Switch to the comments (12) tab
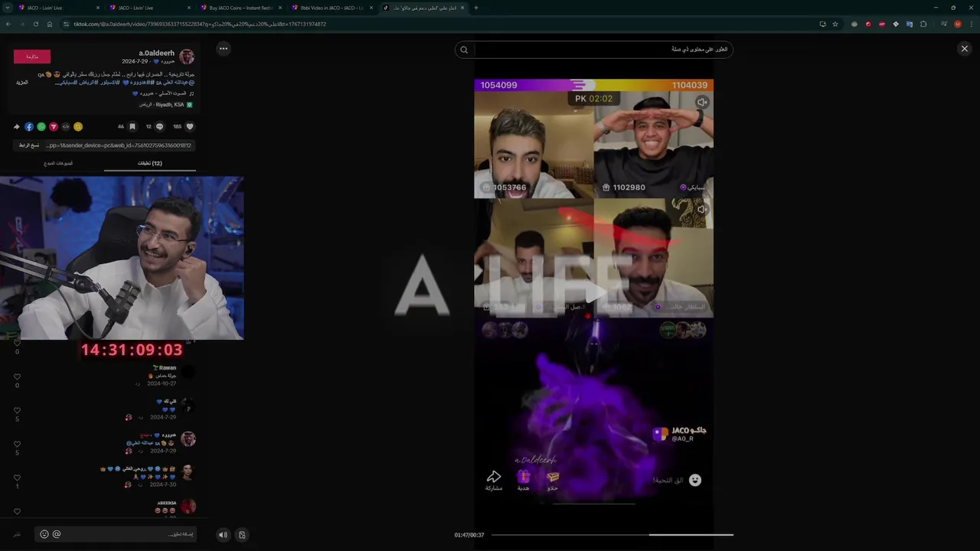This screenshot has height=551, width=980. (x=149, y=163)
